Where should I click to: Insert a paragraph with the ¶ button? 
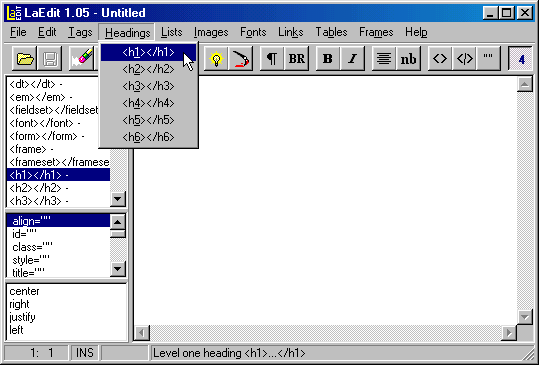click(x=272, y=59)
